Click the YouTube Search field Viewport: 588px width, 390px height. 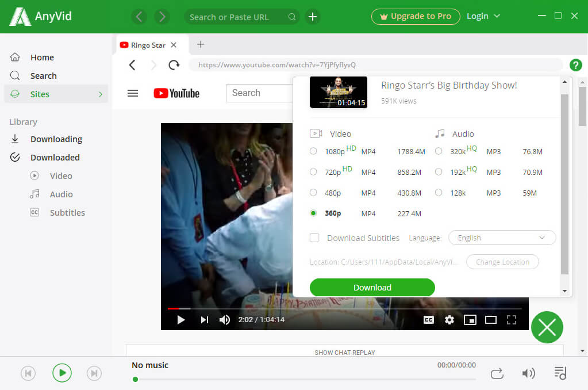pyautogui.click(x=259, y=93)
